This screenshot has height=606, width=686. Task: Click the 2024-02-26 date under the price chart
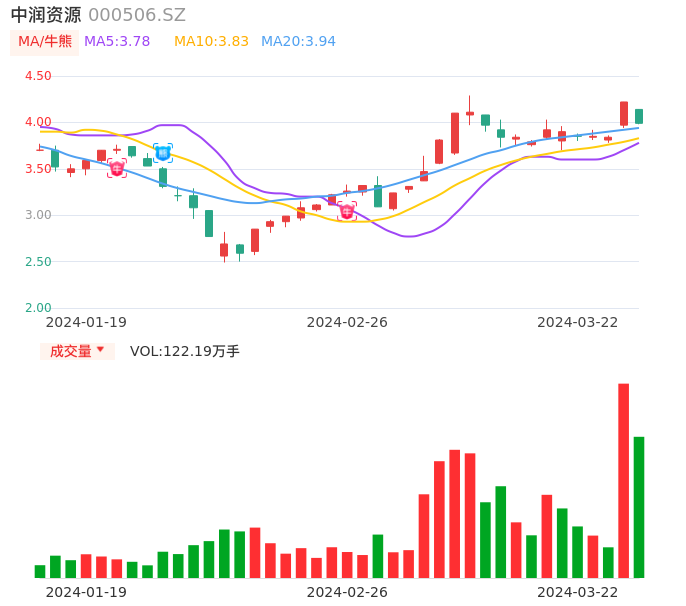tap(347, 322)
